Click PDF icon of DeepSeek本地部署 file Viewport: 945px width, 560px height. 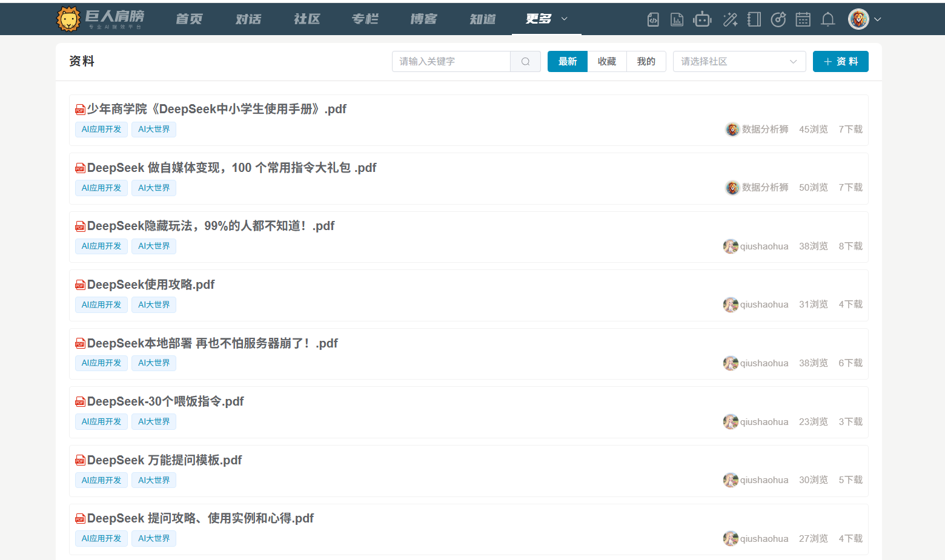(80, 344)
